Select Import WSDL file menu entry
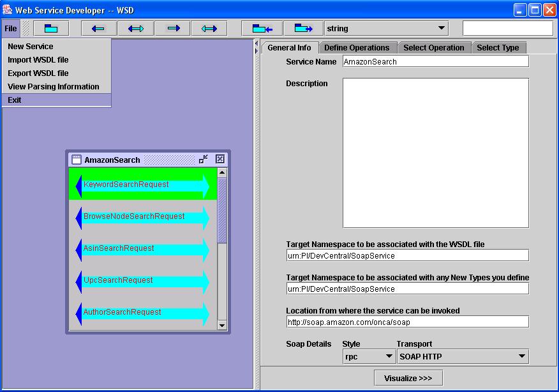The image size is (559, 392). 57,60
